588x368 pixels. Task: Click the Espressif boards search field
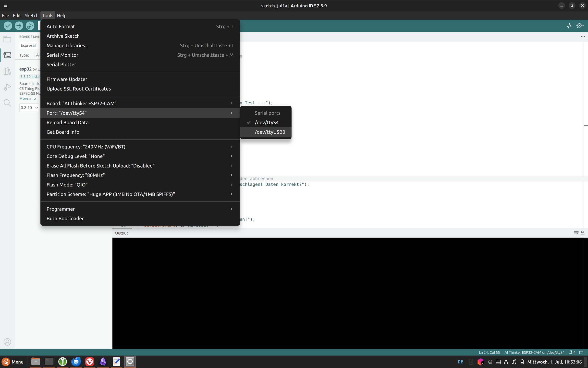point(29,45)
